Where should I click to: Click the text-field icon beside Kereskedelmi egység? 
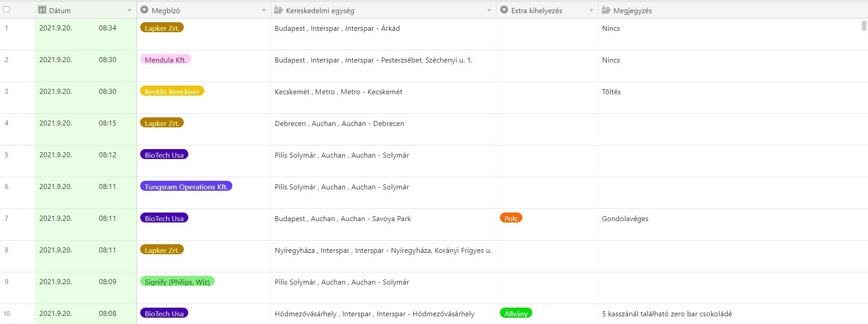click(x=278, y=10)
